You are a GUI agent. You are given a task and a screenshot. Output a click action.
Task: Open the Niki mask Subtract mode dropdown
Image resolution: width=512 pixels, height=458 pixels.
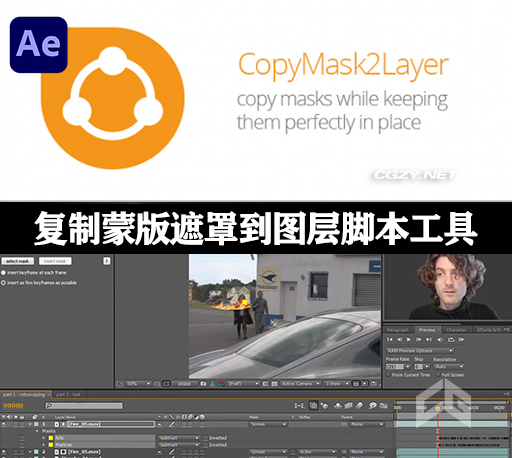click(179, 438)
